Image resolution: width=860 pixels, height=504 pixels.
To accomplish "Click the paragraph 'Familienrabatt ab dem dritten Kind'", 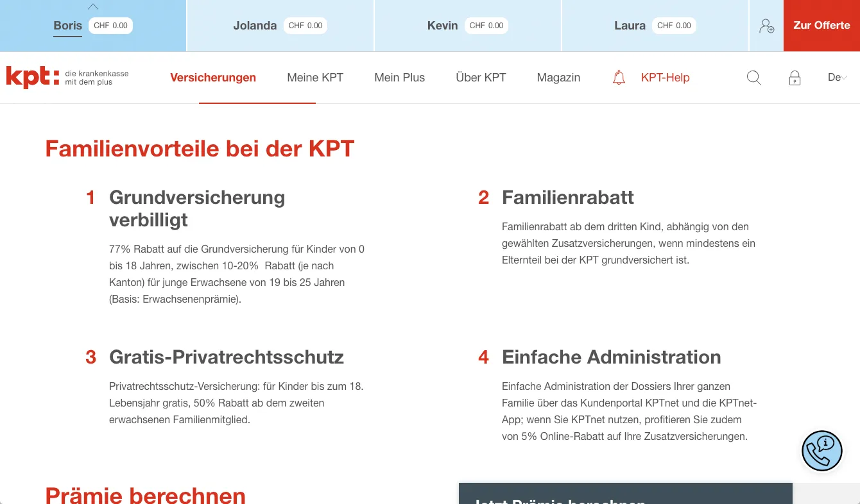I will 628,243.
